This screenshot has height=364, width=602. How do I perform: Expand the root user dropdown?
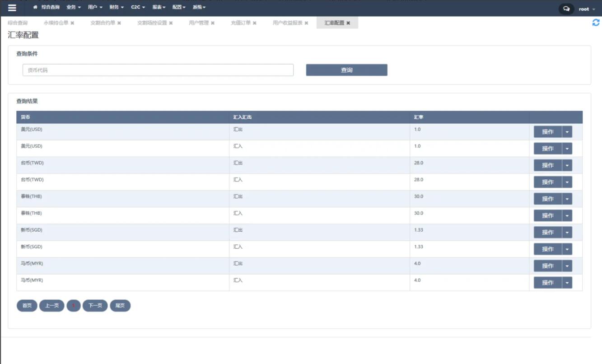tap(587, 9)
